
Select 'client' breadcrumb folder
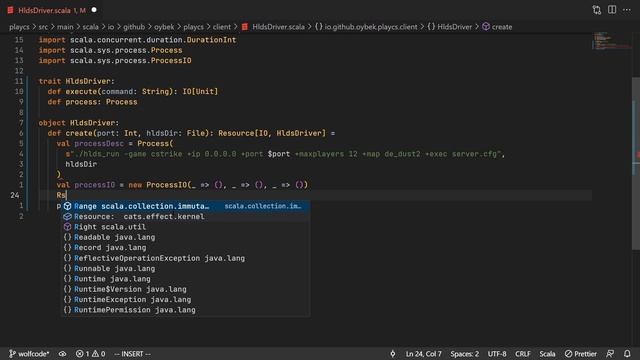coord(222,27)
